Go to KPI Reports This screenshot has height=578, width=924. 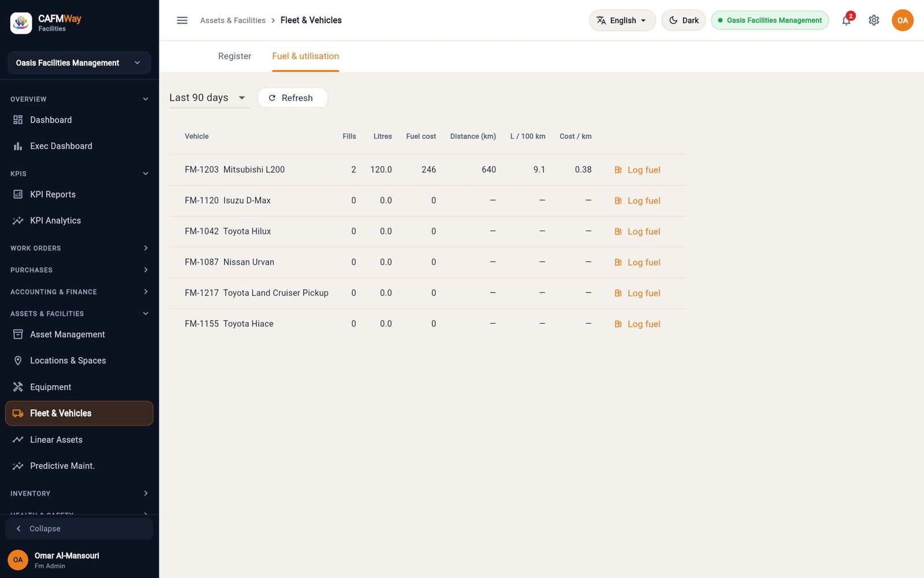(x=79, y=194)
